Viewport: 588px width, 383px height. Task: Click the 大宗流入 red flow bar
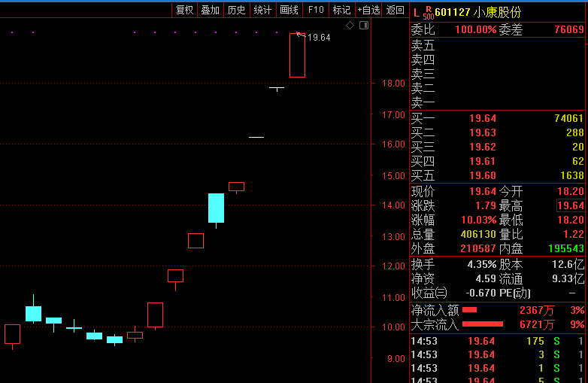483,324
